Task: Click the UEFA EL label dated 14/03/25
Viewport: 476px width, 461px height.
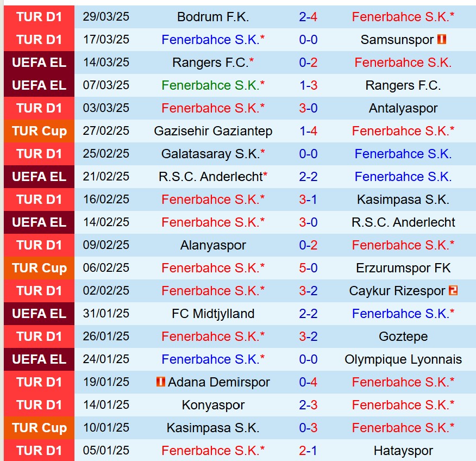Action: 39,63
